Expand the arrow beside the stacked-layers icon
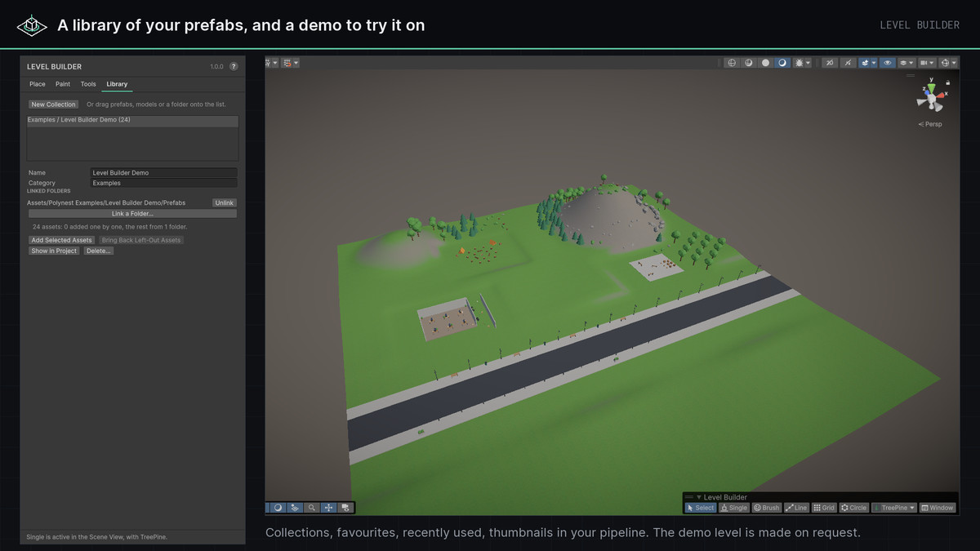This screenshot has width=980, height=551. [x=911, y=63]
